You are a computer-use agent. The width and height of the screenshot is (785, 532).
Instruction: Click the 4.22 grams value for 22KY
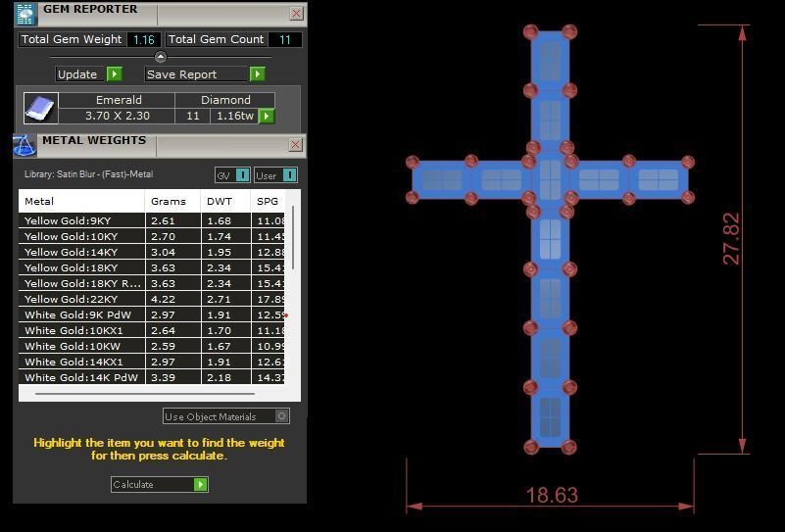(x=164, y=299)
